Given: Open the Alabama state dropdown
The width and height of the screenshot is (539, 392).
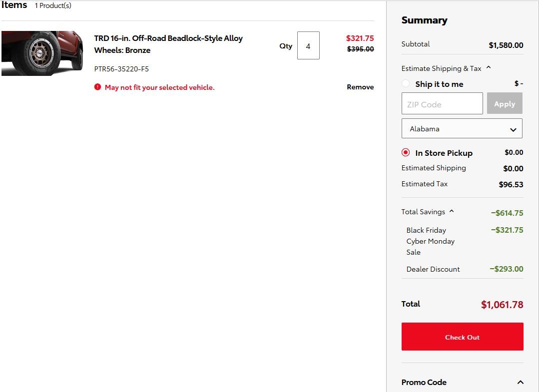Looking at the screenshot, I should coord(462,128).
